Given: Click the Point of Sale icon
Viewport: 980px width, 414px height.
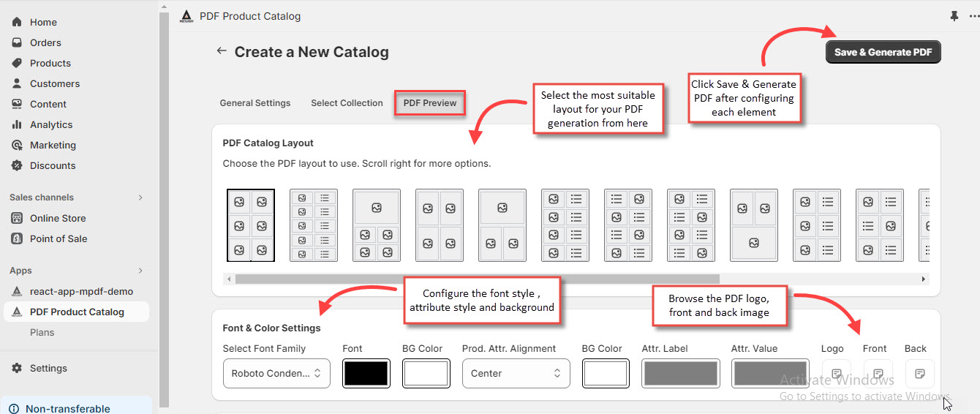Looking at the screenshot, I should [x=17, y=238].
